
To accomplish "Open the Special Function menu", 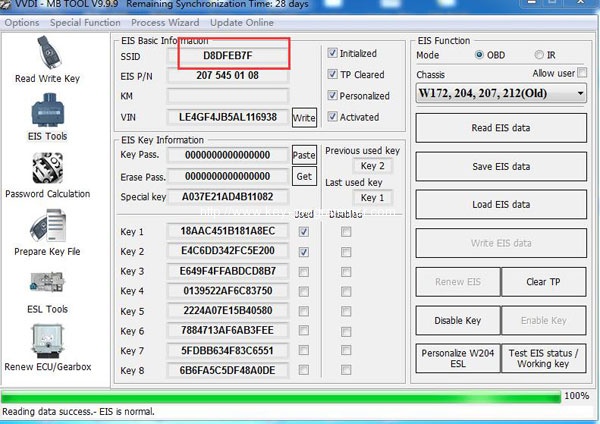I will (x=85, y=22).
